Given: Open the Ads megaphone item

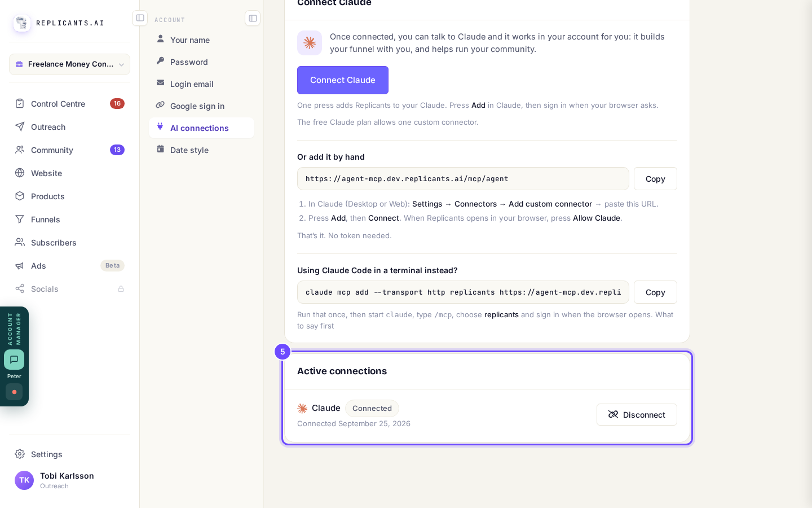Looking at the screenshot, I should point(69,266).
